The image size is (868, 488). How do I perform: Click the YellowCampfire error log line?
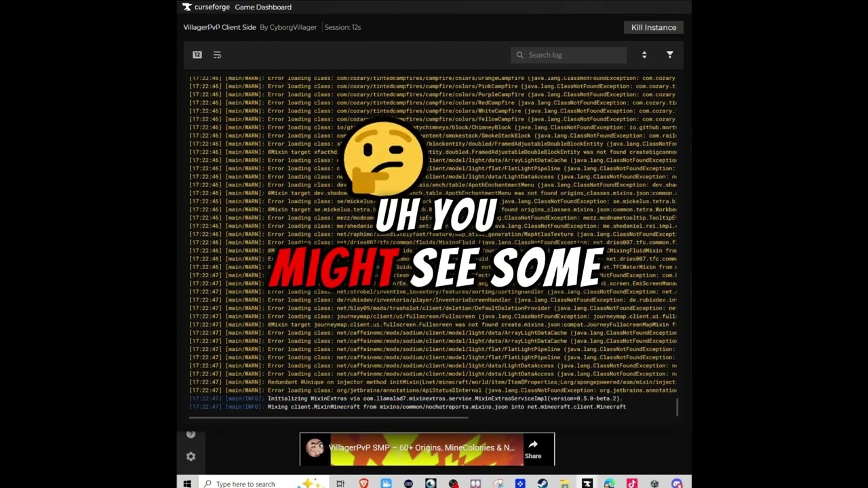(433, 119)
